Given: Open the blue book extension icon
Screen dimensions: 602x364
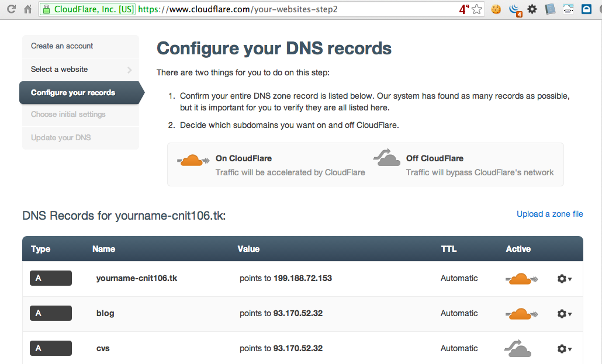Looking at the screenshot, I should [550, 9].
